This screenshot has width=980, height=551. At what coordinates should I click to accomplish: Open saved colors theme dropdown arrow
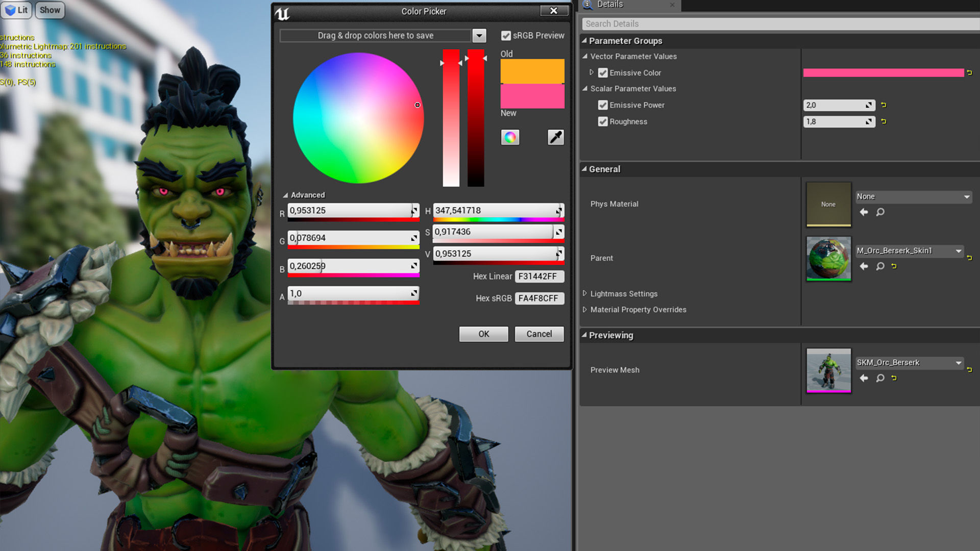(479, 36)
